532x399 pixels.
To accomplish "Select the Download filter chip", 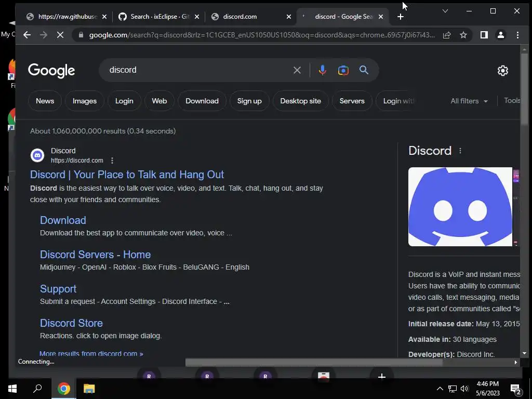I will (202, 101).
